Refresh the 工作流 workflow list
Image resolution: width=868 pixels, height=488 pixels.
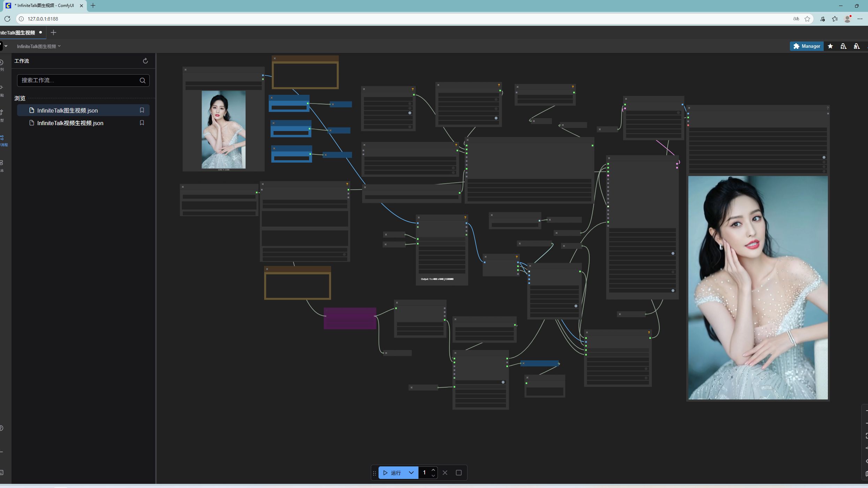click(145, 61)
